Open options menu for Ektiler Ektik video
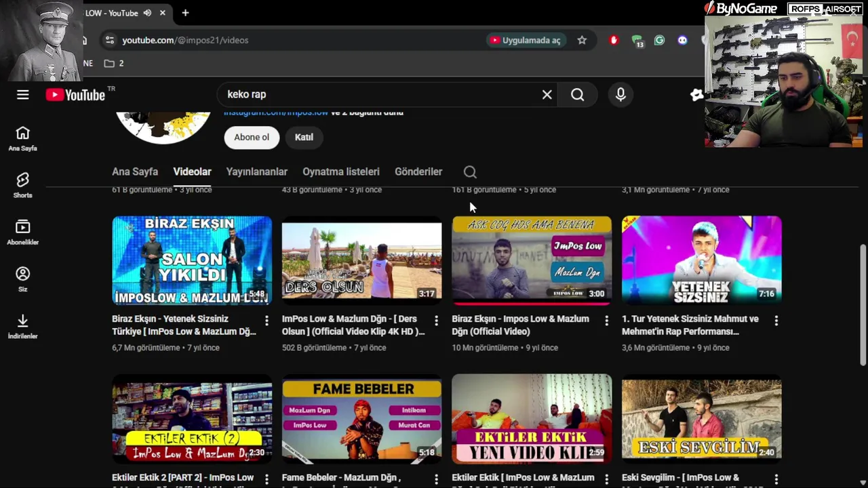The width and height of the screenshot is (868, 488). pyautogui.click(x=606, y=479)
